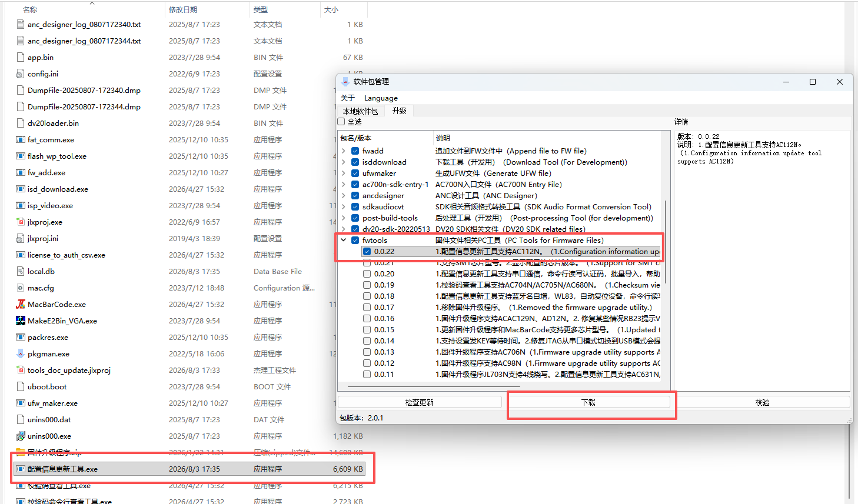Select the mac.cfg file row
Viewport: 858px width, 504px height.
(x=189, y=288)
